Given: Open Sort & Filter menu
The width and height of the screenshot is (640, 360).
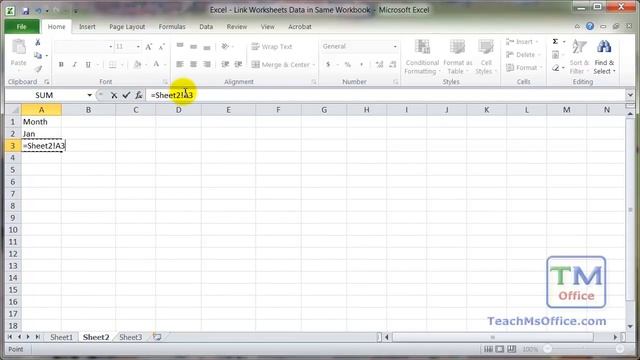Looking at the screenshot, I should click(x=580, y=57).
